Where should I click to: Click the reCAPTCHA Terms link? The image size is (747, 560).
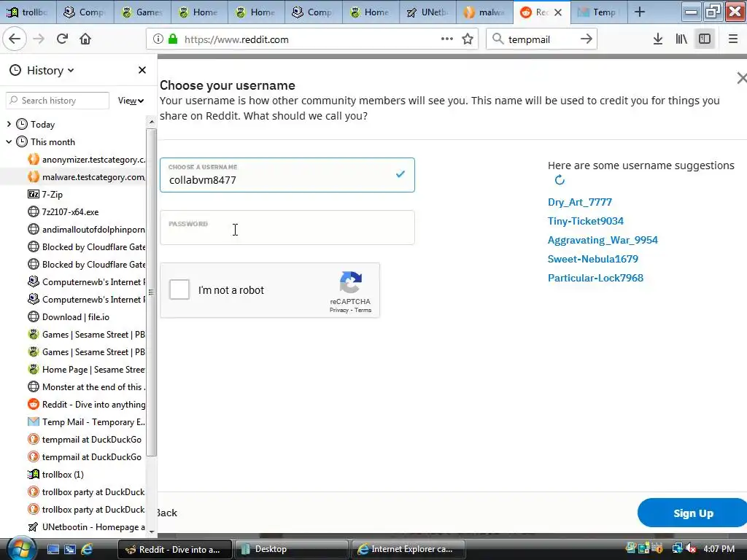[x=363, y=310]
